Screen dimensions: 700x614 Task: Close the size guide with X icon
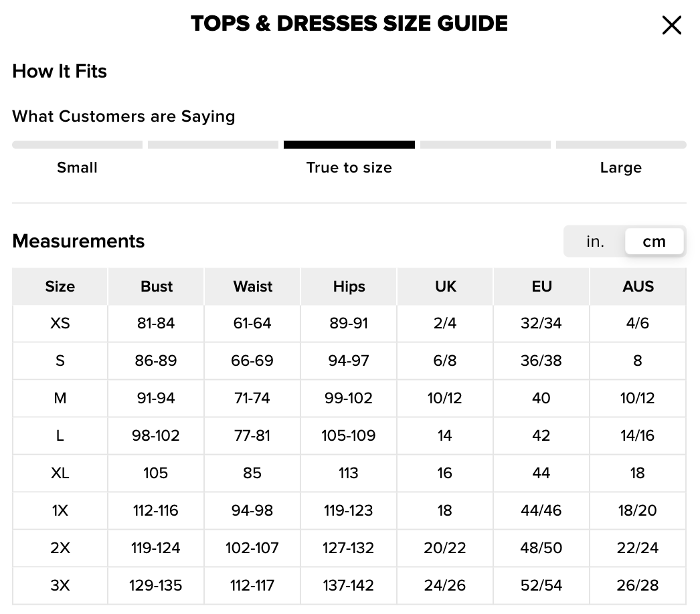671,25
